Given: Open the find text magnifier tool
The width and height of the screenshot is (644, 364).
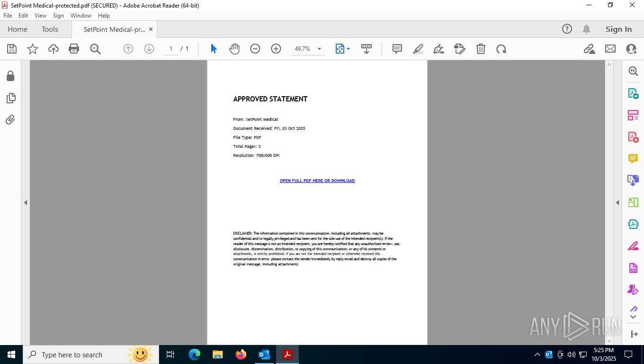Looking at the screenshot, I should coord(95,49).
